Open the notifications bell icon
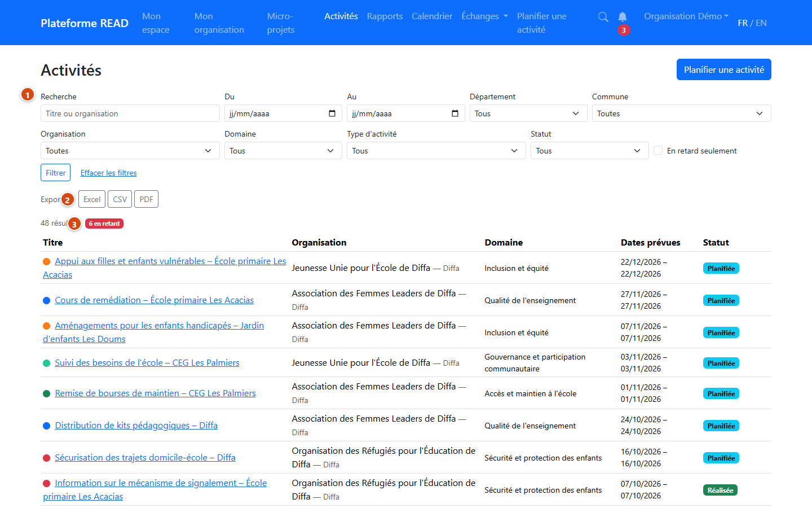Image resolution: width=812 pixels, height=508 pixels. pyautogui.click(x=623, y=17)
